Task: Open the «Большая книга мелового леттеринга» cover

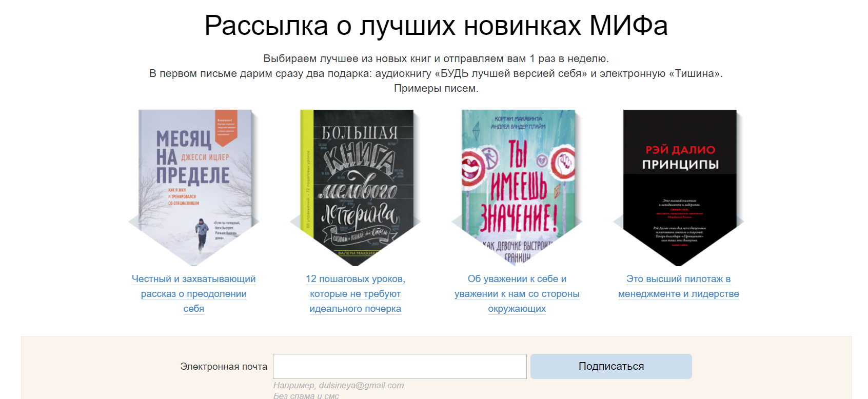Action: (356, 187)
